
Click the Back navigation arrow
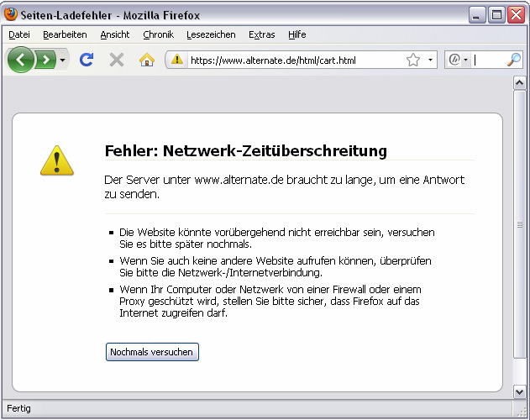point(21,60)
